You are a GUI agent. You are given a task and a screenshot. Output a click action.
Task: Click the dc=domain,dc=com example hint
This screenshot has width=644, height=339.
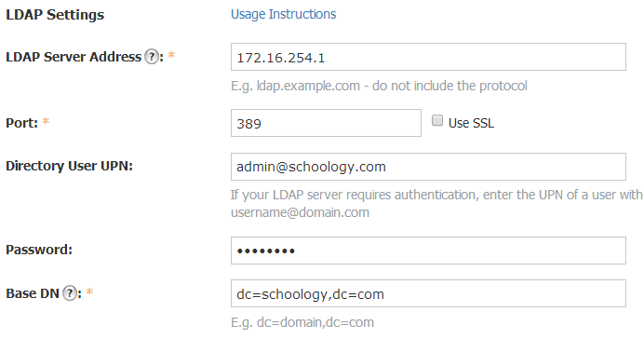pyautogui.click(x=302, y=322)
